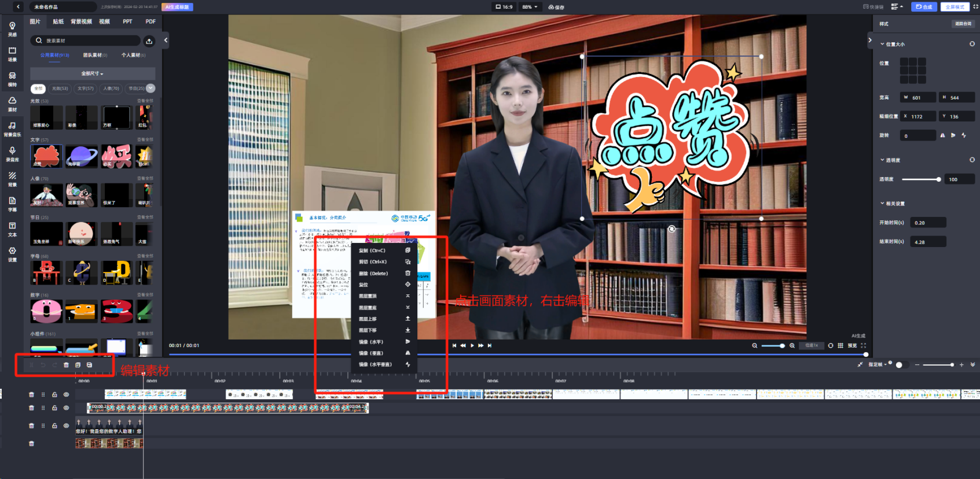
Task: Collapse the left material panel arrow
Action: (x=166, y=40)
